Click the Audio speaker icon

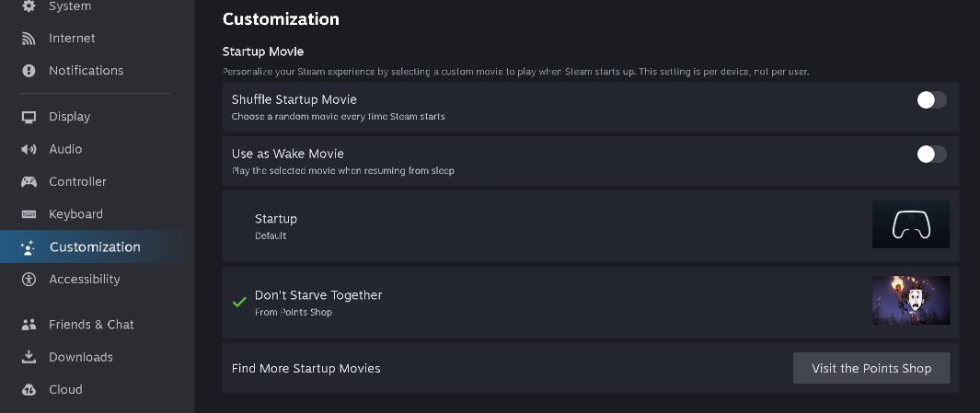[x=29, y=149]
